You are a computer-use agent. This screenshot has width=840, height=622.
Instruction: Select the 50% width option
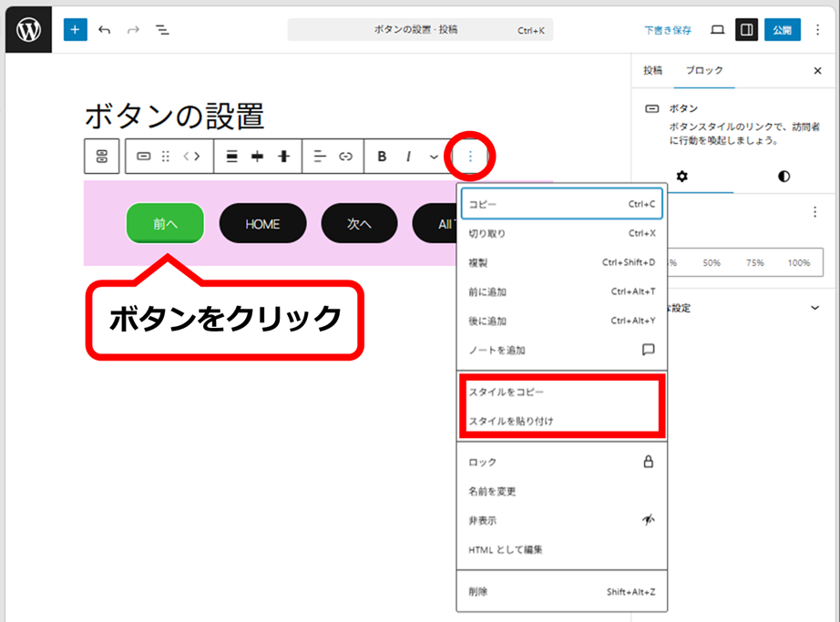tap(712, 262)
